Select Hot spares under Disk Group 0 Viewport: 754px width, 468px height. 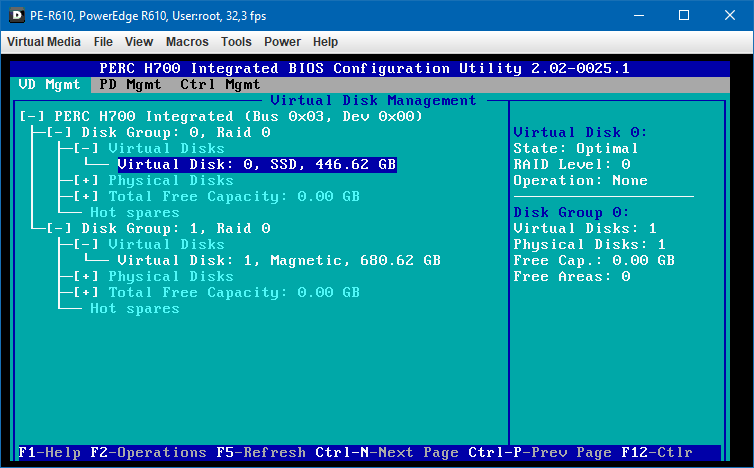pos(135,213)
